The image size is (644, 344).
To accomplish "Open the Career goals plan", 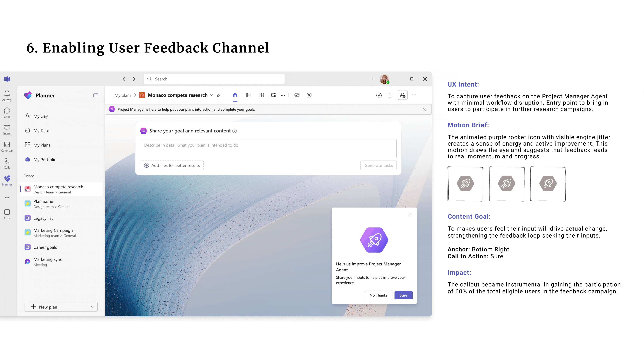I will click(61, 247).
